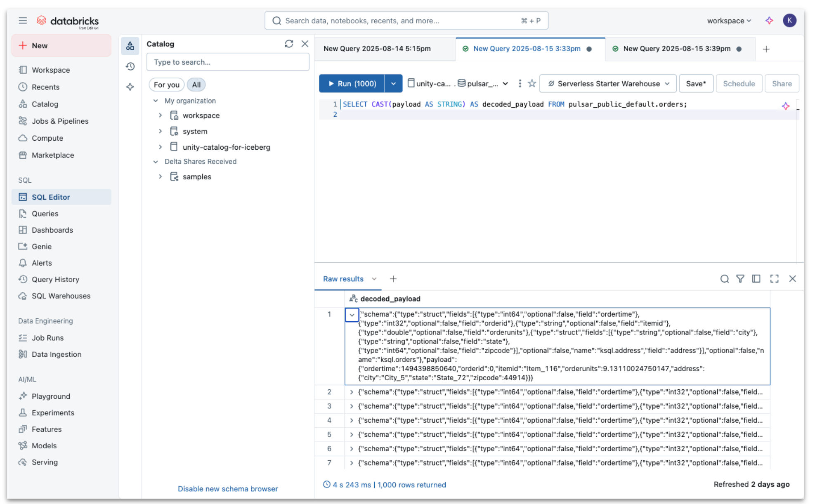
Task: Open Query History from the sidebar
Action: click(x=55, y=279)
